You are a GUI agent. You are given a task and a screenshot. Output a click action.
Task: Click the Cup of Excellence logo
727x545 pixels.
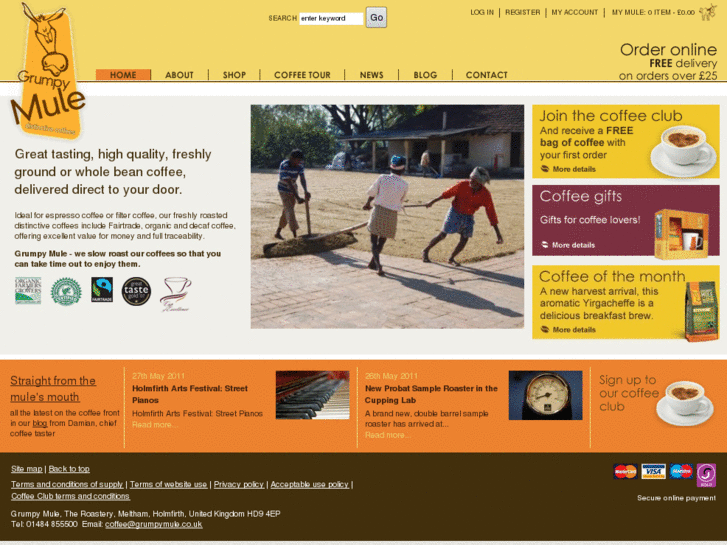pos(175,294)
